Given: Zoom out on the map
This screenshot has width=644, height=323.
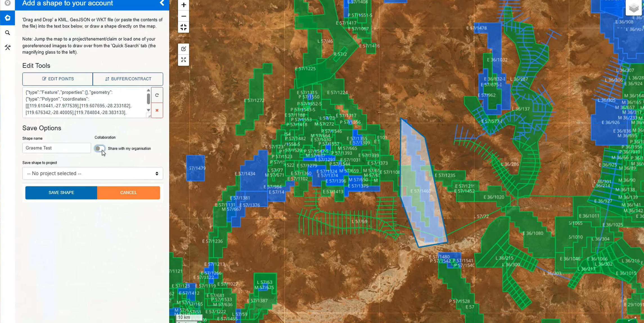Looking at the screenshot, I should click(183, 16).
